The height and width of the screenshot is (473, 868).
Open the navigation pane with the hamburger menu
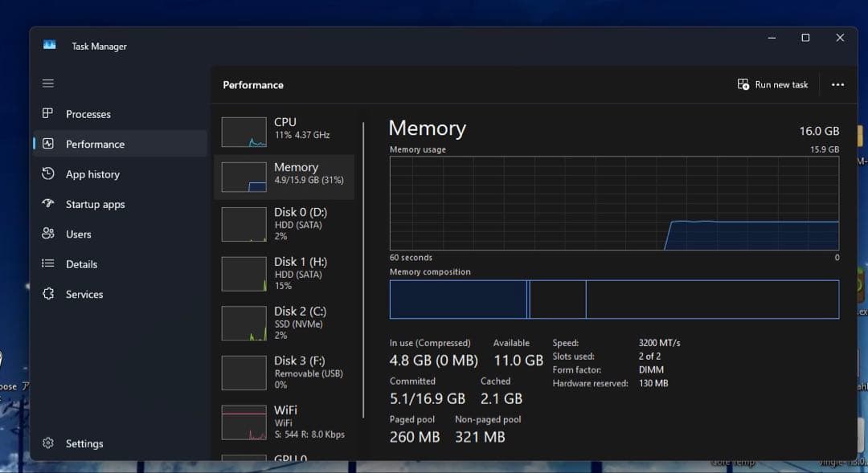pyautogui.click(x=47, y=83)
